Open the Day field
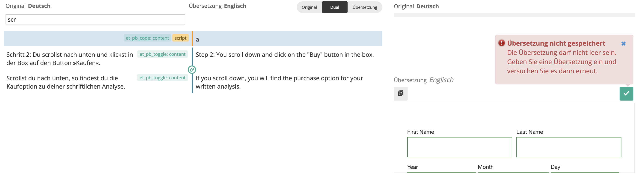Viewport: 644px width, 191px height. pyautogui.click(x=585, y=167)
